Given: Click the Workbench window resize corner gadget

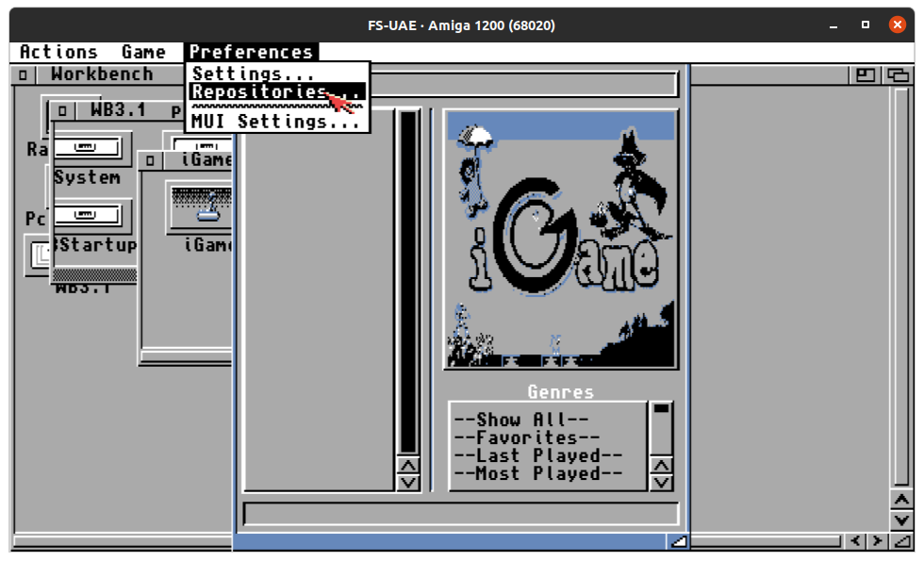Looking at the screenshot, I should (901, 540).
